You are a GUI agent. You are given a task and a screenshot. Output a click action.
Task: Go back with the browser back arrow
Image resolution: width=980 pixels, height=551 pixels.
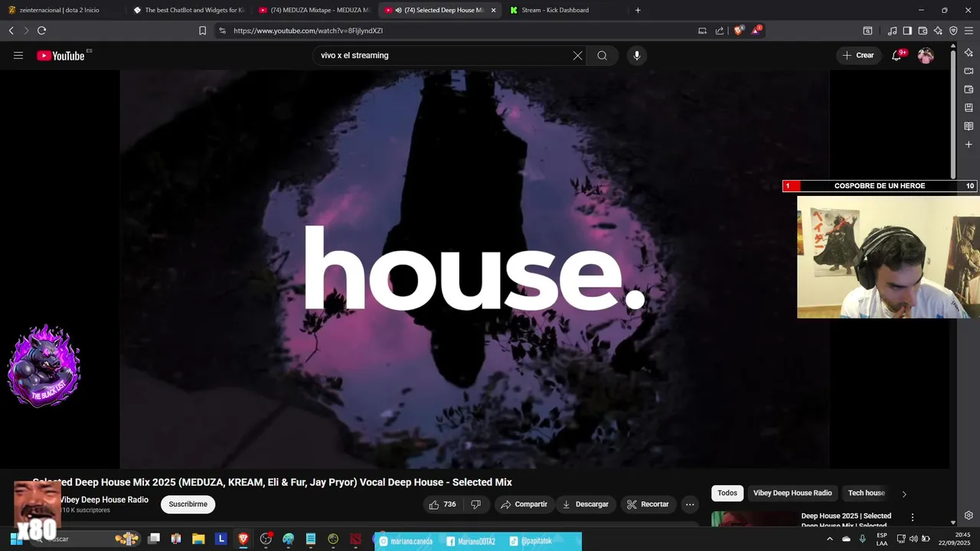coord(11,31)
